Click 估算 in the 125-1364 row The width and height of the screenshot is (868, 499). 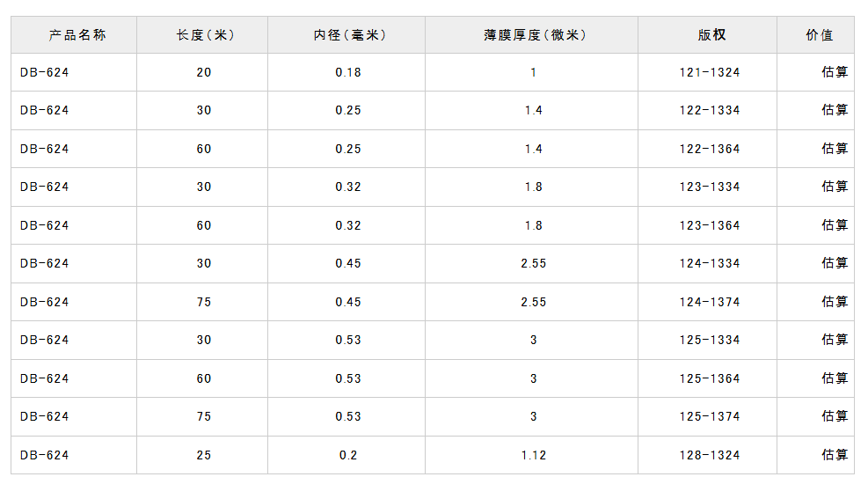[x=835, y=378]
